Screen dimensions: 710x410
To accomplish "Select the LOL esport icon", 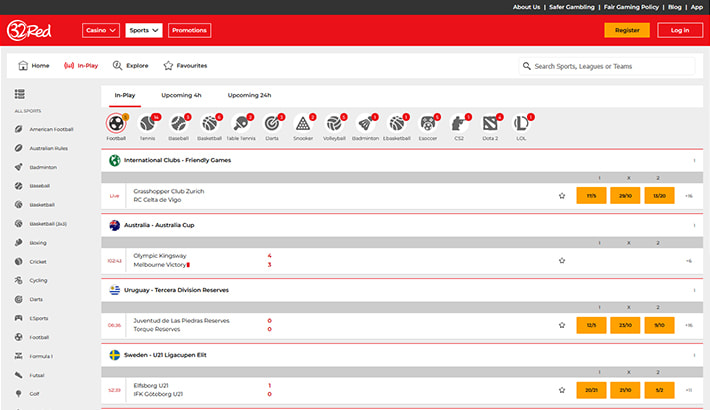I will 521,123.
